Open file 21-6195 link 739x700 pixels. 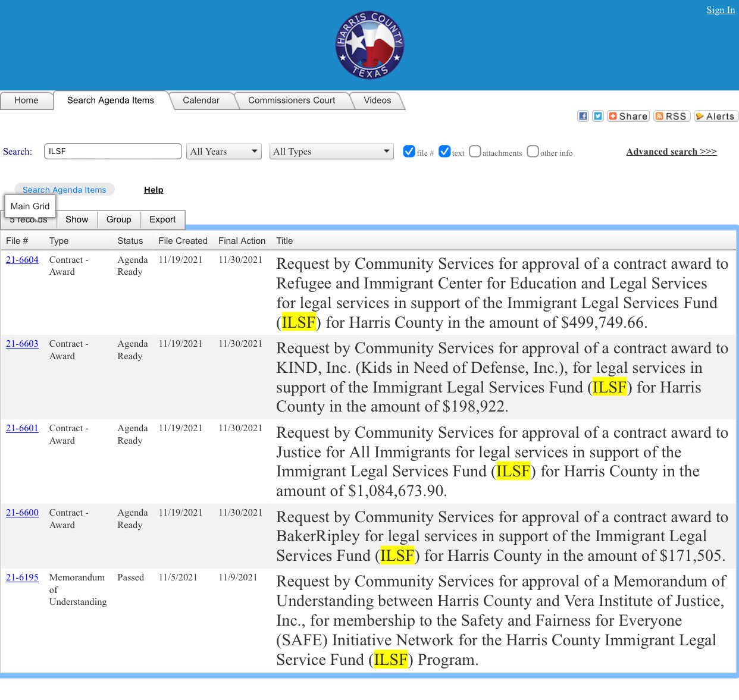(x=22, y=577)
